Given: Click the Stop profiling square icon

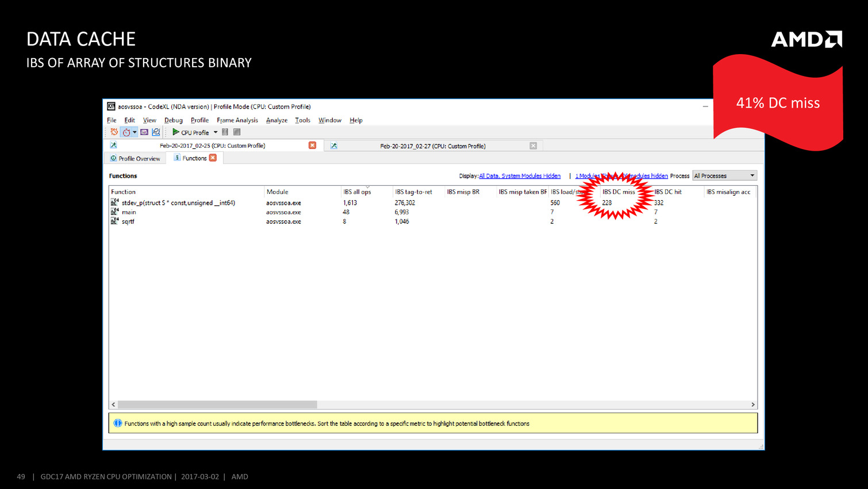Looking at the screenshot, I should click(237, 132).
